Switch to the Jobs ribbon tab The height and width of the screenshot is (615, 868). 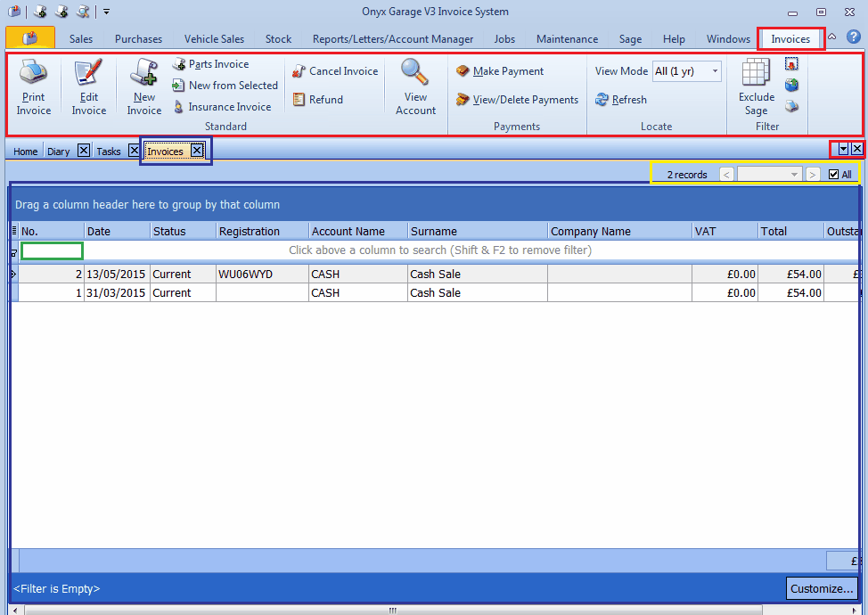(504, 38)
